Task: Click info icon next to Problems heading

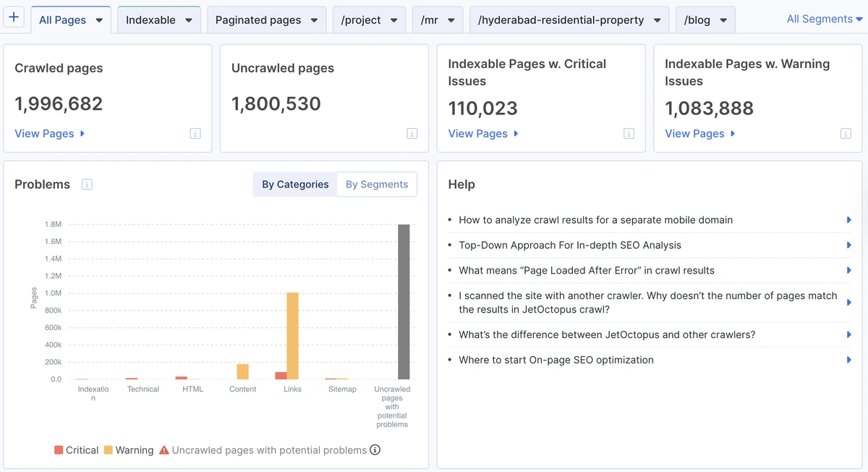Action: pyautogui.click(x=87, y=185)
